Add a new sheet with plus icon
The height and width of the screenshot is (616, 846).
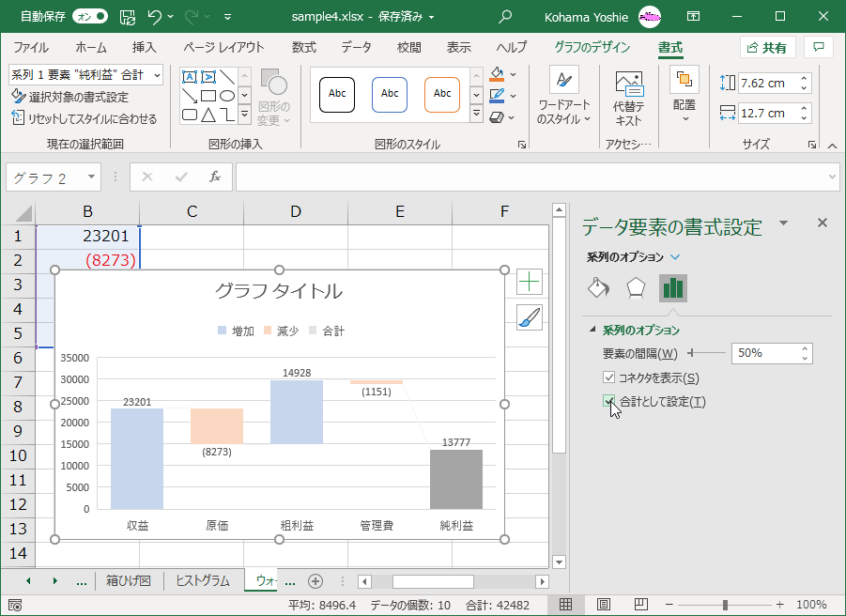click(315, 580)
